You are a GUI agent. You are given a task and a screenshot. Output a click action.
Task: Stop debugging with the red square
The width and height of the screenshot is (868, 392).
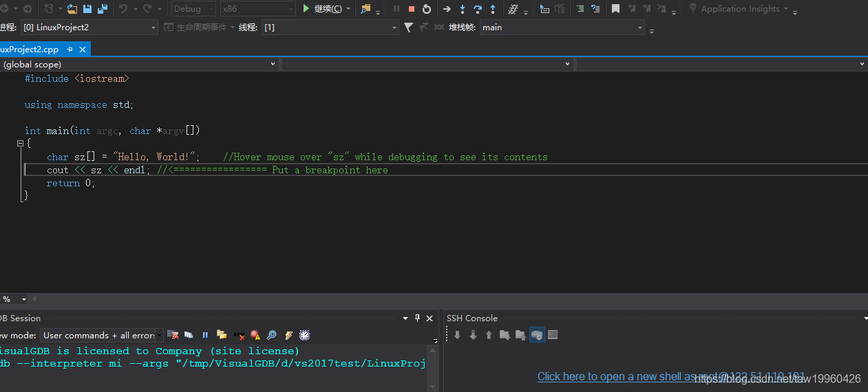coord(412,9)
